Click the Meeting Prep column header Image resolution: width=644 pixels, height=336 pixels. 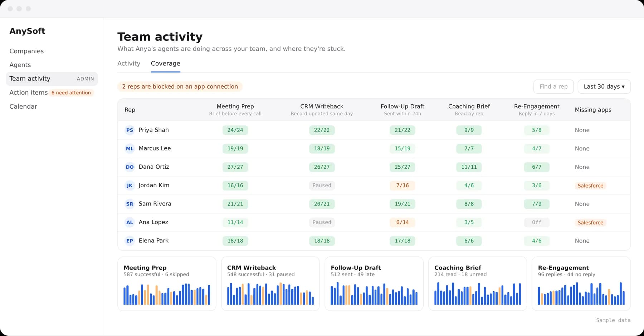[235, 109]
